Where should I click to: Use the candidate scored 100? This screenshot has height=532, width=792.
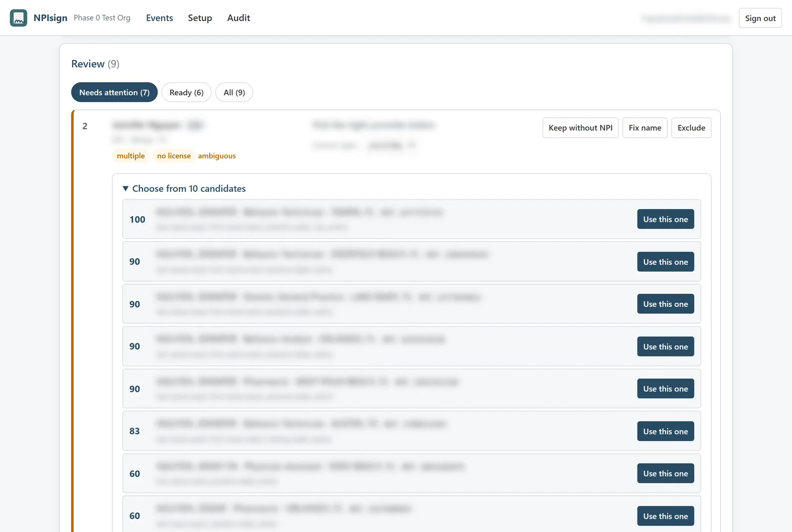pyautogui.click(x=665, y=219)
